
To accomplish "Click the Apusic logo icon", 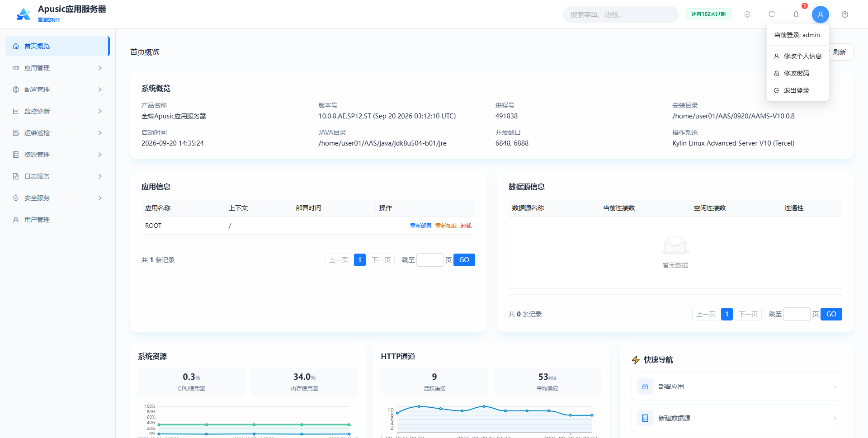I will 24,14.
